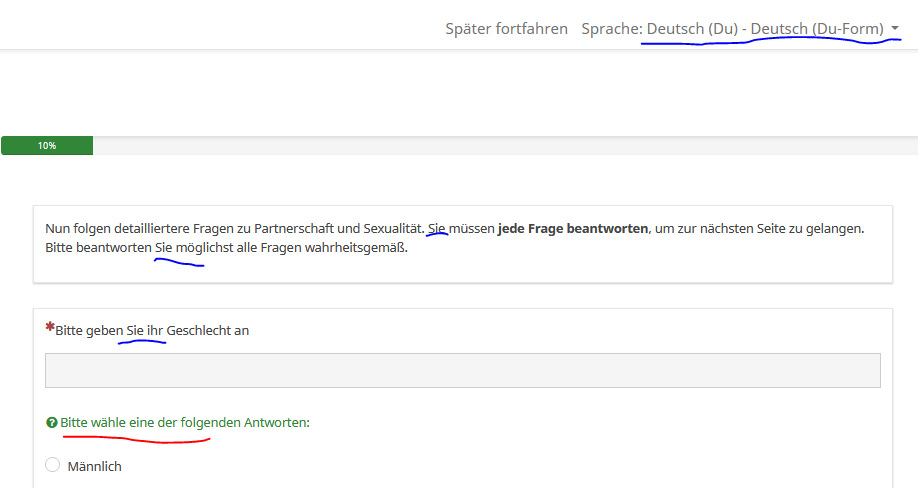The width and height of the screenshot is (918, 488).
Task: Click the bold 'jede Frage beantworten' text
Action: click(x=572, y=229)
